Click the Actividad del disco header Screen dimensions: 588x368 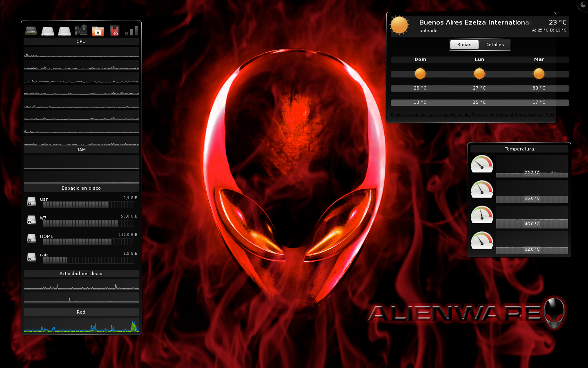click(x=81, y=274)
